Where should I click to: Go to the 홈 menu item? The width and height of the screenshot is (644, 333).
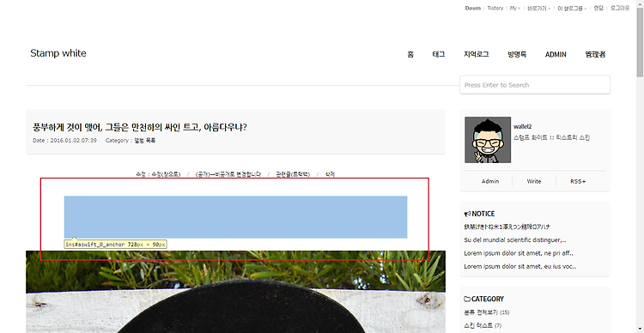[x=410, y=54]
